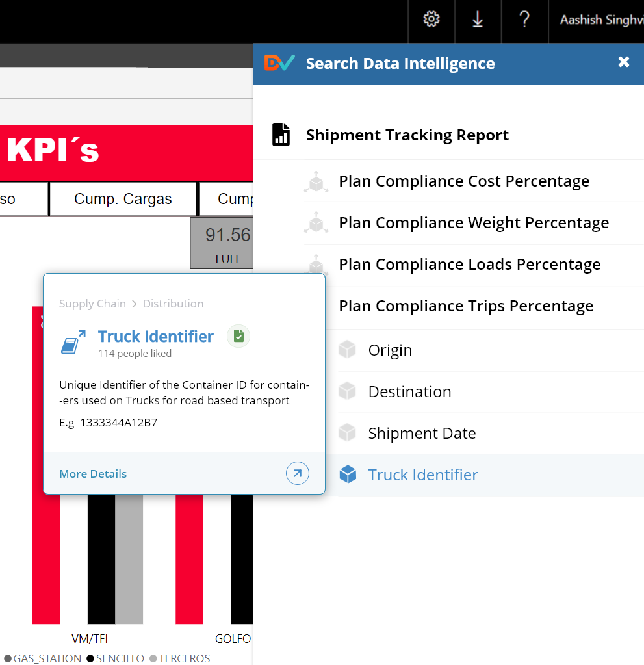This screenshot has height=665, width=644.
Task: Select the Shipment Date attribute
Action: (x=422, y=434)
